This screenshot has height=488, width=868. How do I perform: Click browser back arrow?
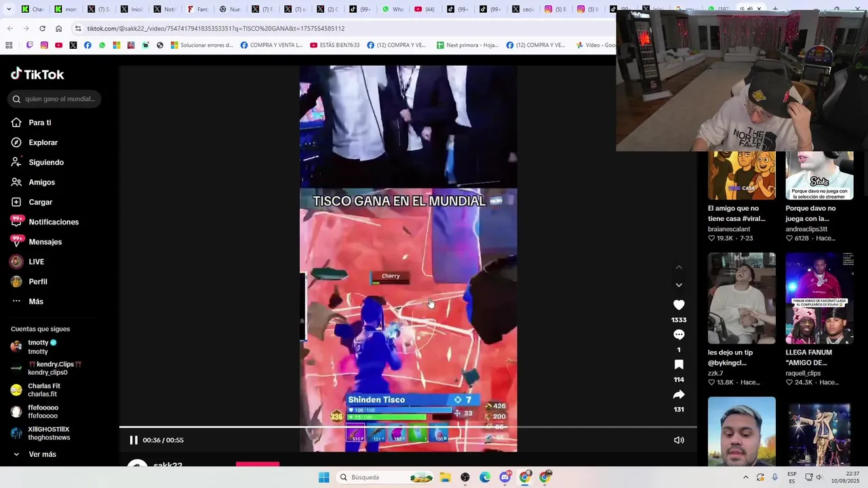[9, 28]
